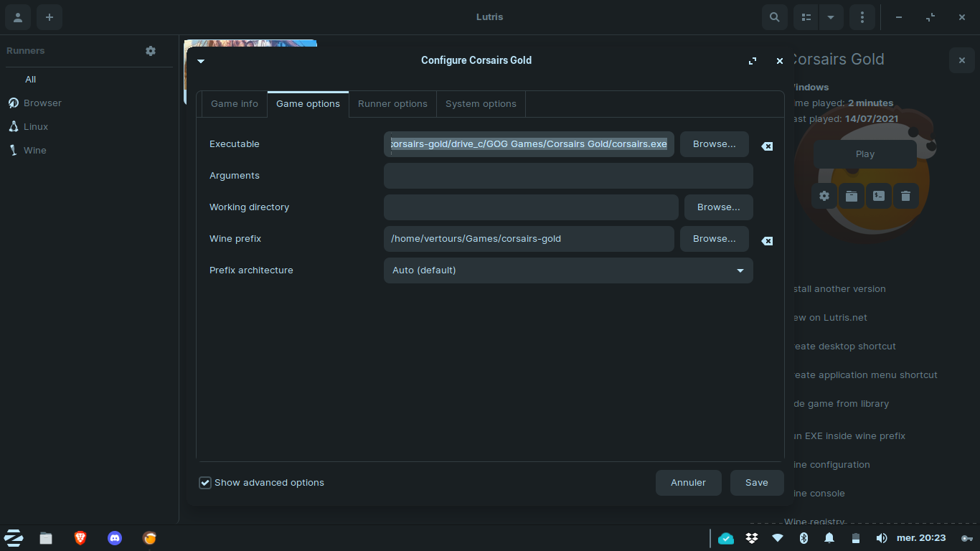Save the game configuration
The image size is (980, 551).
756,483
